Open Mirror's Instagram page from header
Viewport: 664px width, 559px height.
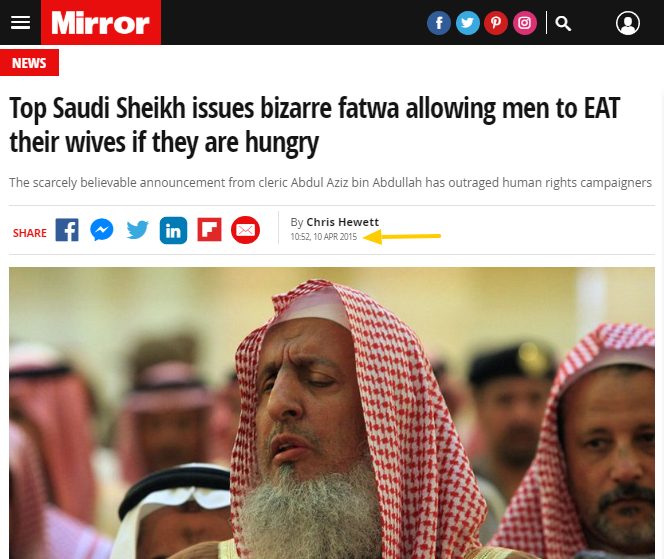click(x=525, y=23)
